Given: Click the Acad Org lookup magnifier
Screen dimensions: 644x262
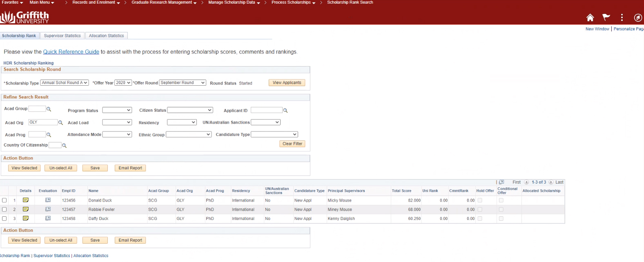Looking at the screenshot, I should click(60, 122).
